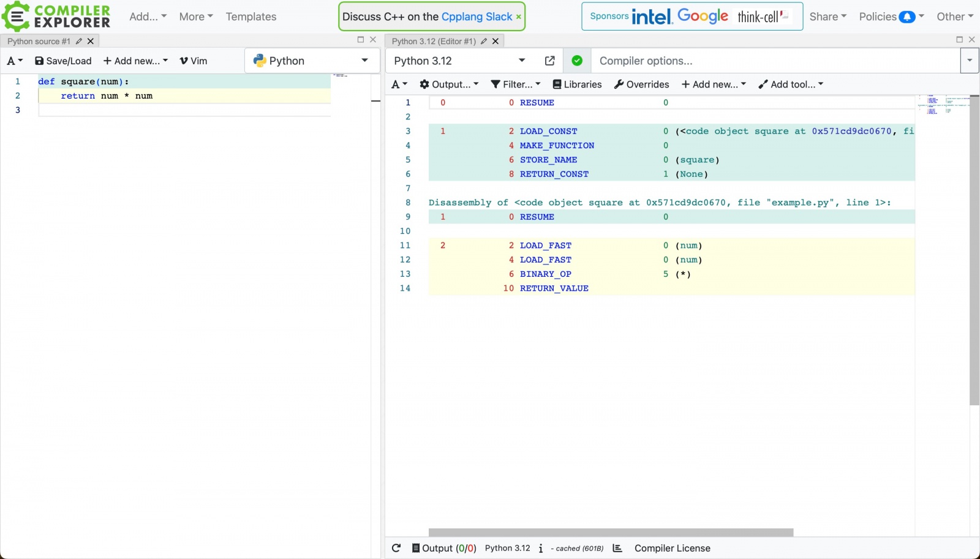
Task: Open the Share menu
Action: pos(827,17)
